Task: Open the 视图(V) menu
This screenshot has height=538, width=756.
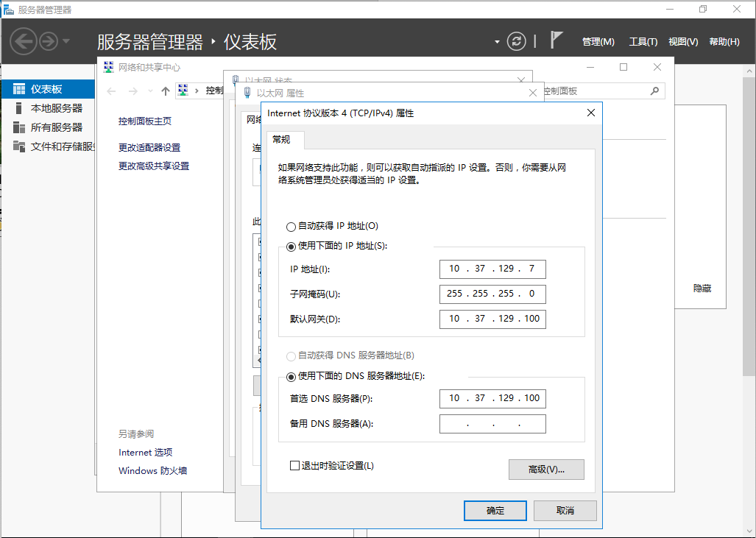Action: coord(683,42)
